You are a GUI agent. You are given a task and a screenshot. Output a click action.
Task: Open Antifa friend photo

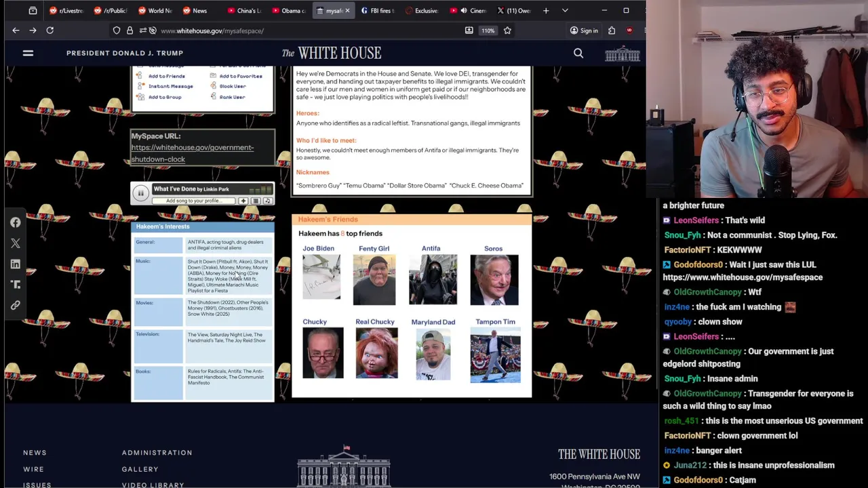point(433,280)
